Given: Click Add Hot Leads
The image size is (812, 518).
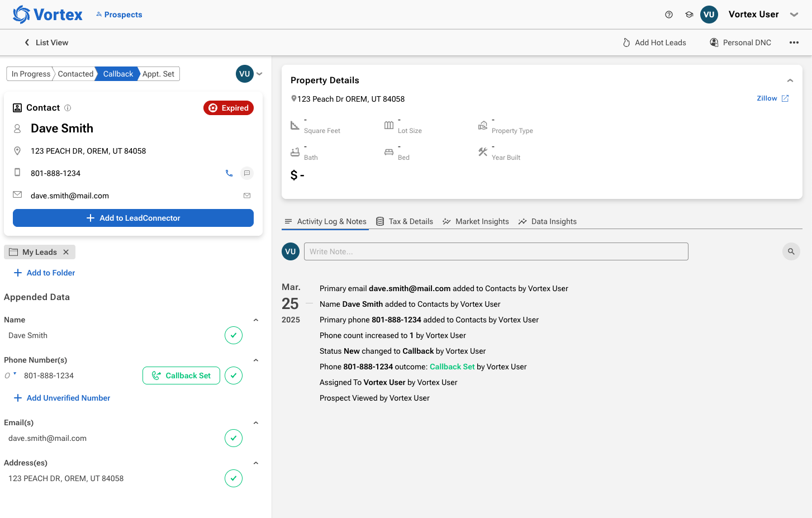Looking at the screenshot, I should [654, 42].
